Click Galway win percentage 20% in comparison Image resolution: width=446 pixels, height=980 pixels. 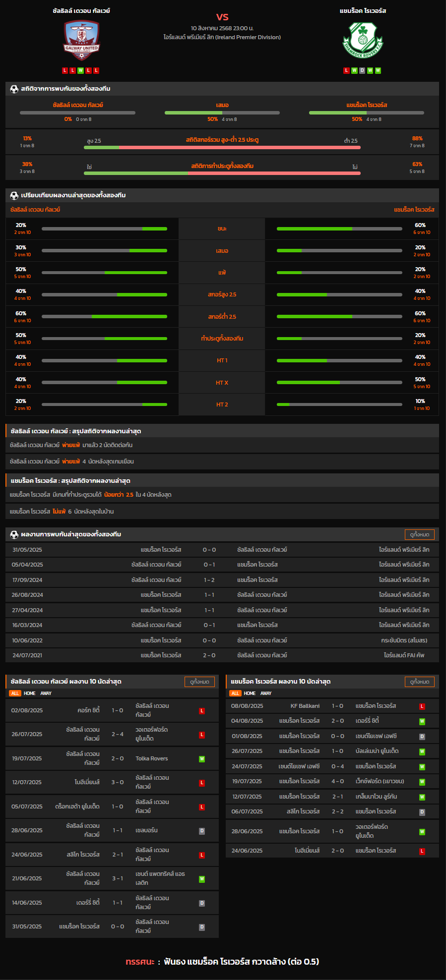click(x=21, y=225)
